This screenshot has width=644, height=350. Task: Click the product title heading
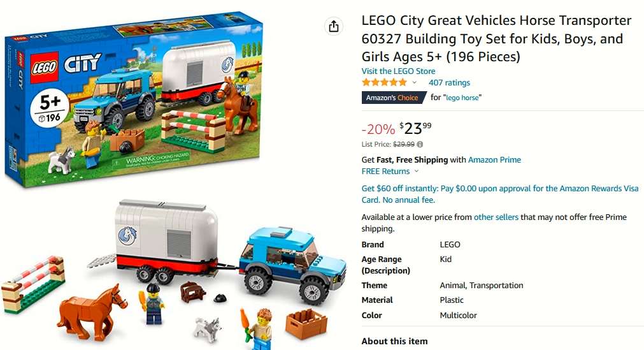[496, 38]
